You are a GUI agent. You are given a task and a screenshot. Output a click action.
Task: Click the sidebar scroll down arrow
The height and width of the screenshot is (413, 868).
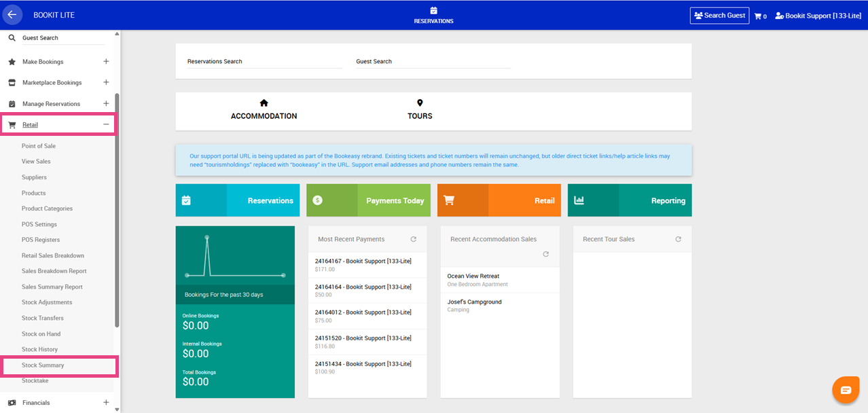tap(117, 410)
